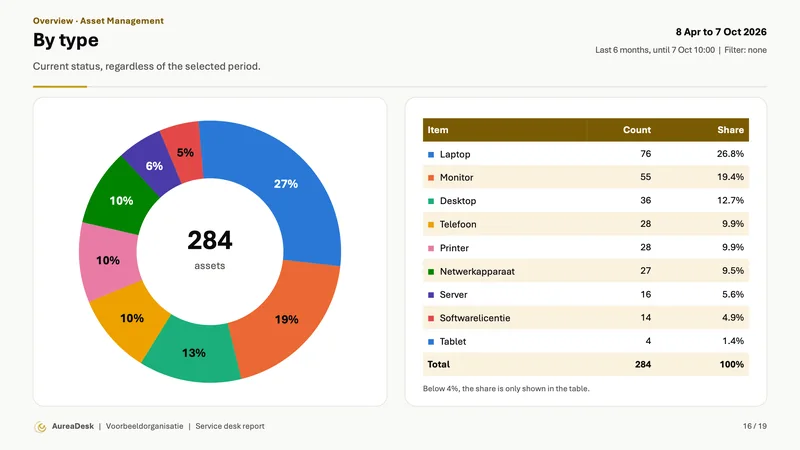Click the 'Tablet' row label

(x=453, y=342)
